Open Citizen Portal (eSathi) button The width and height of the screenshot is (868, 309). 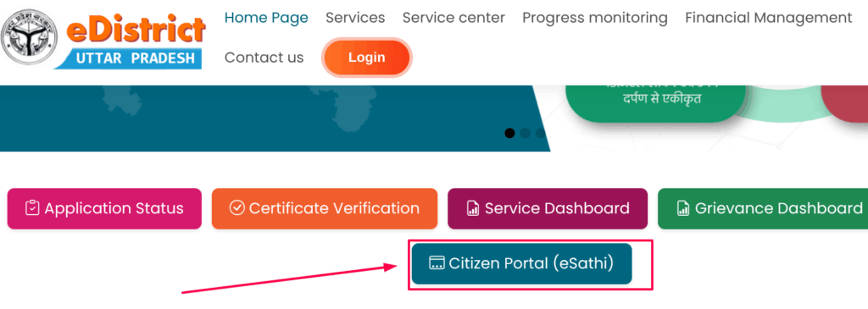tap(521, 263)
